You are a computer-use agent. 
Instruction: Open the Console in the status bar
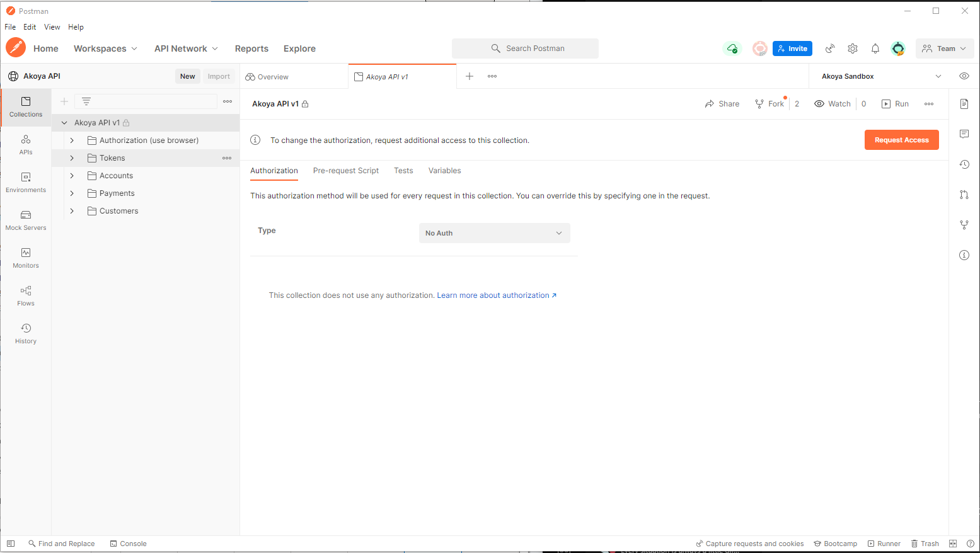click(128, 544)
